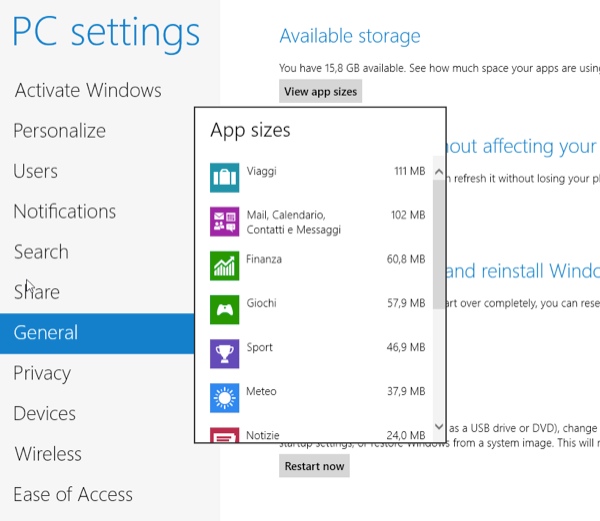Image resolution: width=600 pixels, height=521 pixels.
Task: Click the 37,9 MB size value
Action: pyautogui.click(x=406, y=391)
